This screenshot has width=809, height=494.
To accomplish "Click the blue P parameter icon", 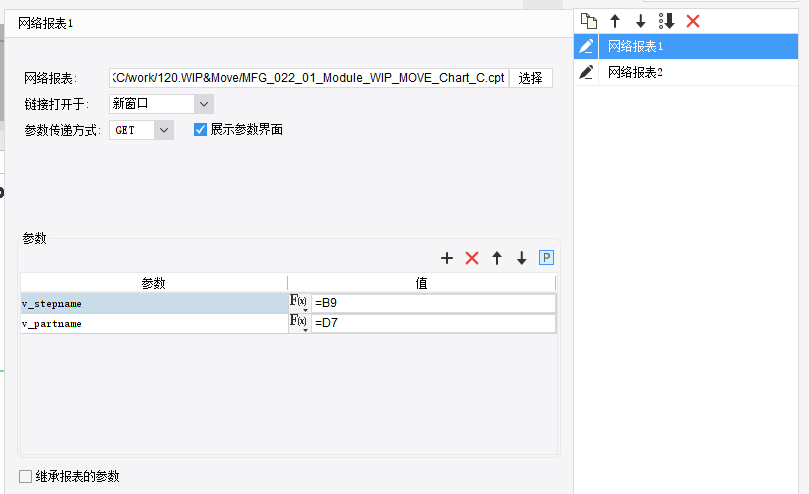I will [x=546, y=258].
